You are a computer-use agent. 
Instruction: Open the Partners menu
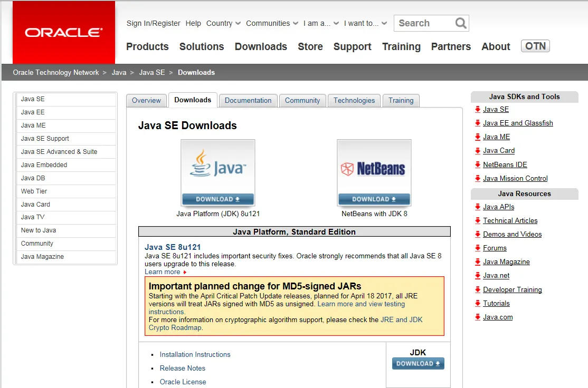[x=451, y=46]
